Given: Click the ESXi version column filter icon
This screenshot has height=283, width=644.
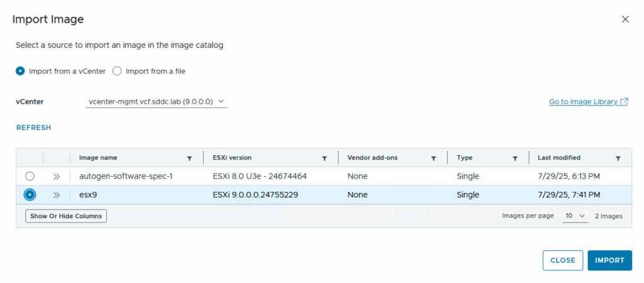Looking at the screenshot, I should pos(325,158).
